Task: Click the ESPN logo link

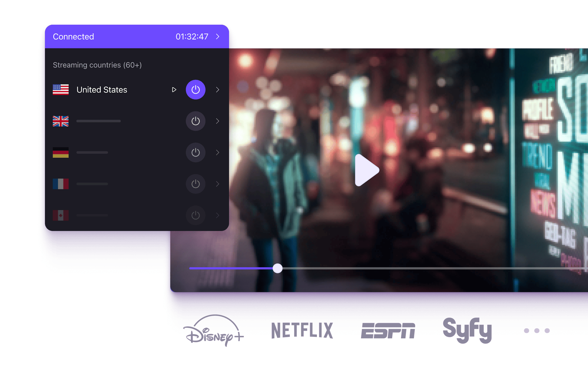Action: click(x=388, y=331)
